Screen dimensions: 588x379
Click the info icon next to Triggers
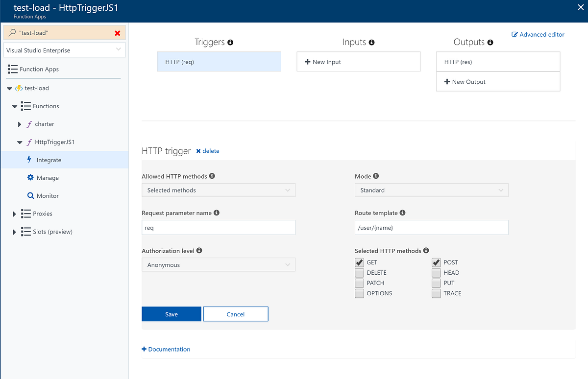coord(230,43)
